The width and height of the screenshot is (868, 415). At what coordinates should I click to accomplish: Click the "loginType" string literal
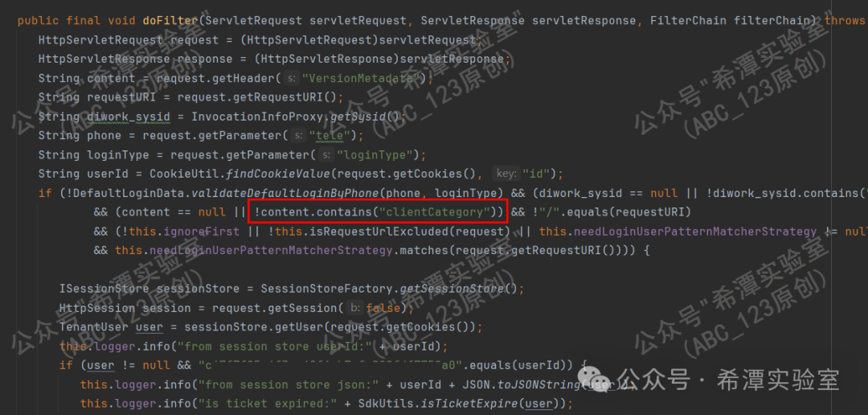coord(373,154)
